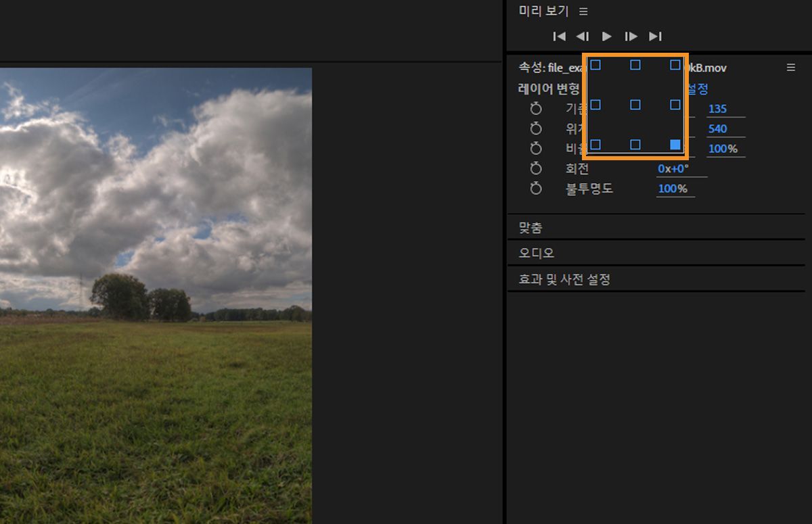812x524 pixels.
Task: Click the blue 설정 reset link
Action: pos(698,89)
